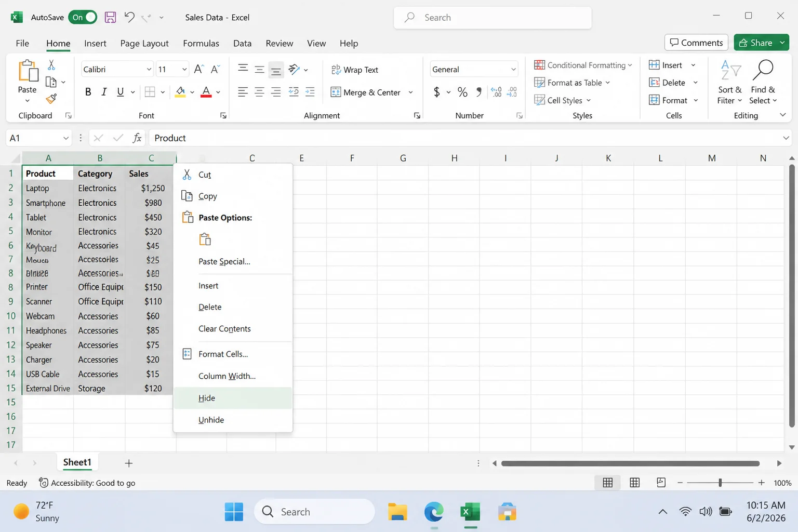This screenshot has height=532, width=798.
Task: Choose Hide from context menu
Action: click(233, 398)
